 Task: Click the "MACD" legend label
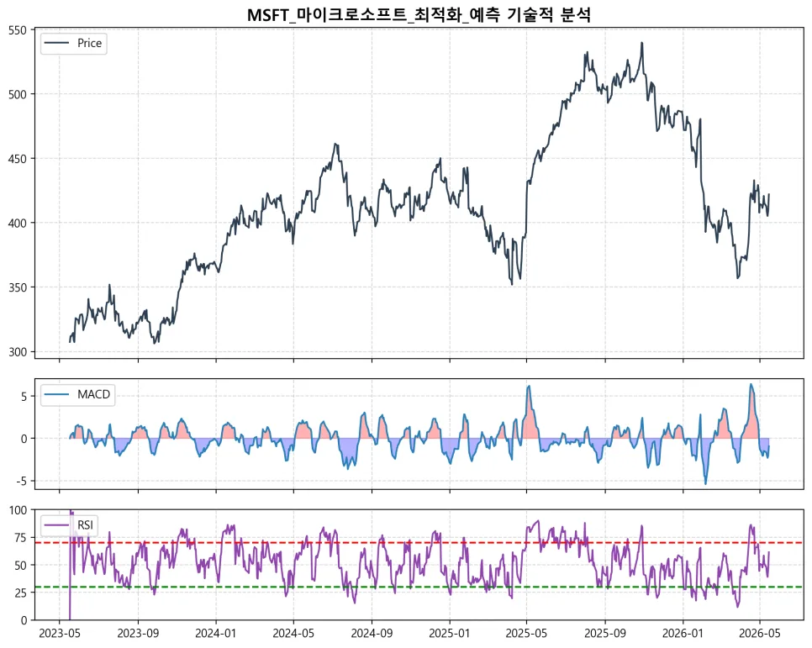(94, 394)
